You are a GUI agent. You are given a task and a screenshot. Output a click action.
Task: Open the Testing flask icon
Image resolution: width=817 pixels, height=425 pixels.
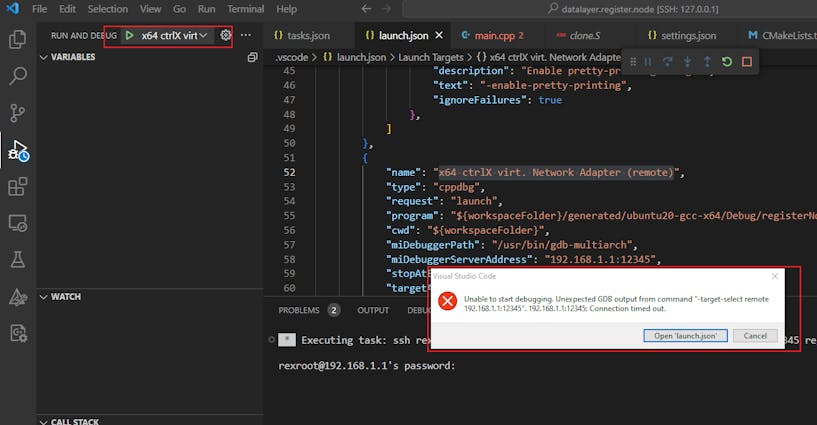click(x=17, y=260)
